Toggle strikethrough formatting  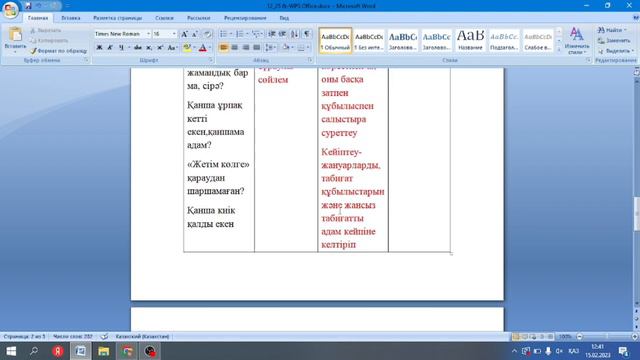pyautogui.click(x=138, y=48)
